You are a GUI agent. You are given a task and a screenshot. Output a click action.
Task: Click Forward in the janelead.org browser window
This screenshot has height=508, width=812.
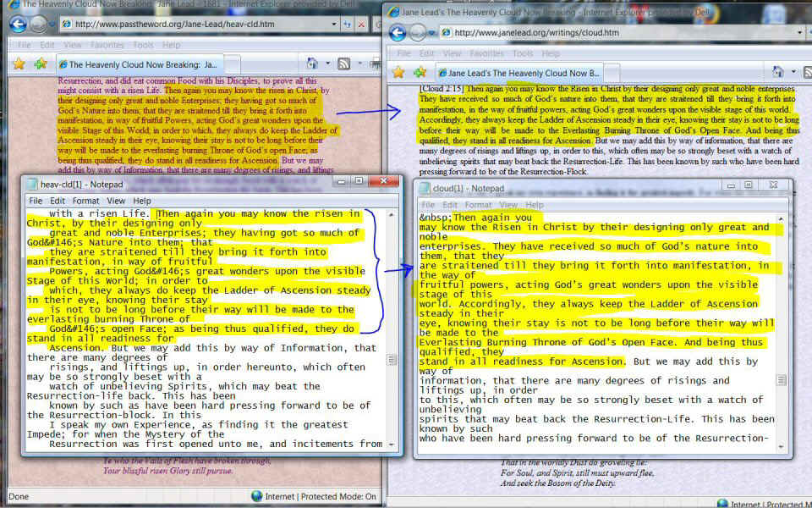[x=417, y=33]
